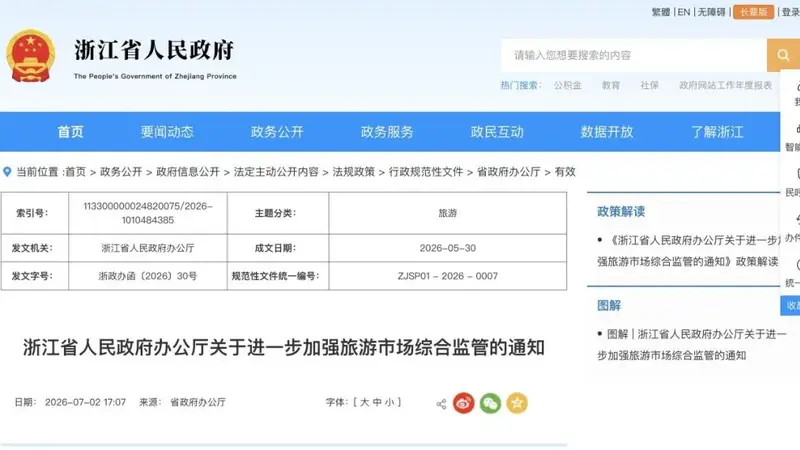
Task: Share to Weibo using red icon
Action: pyautogui.click(x=464, y=403)
